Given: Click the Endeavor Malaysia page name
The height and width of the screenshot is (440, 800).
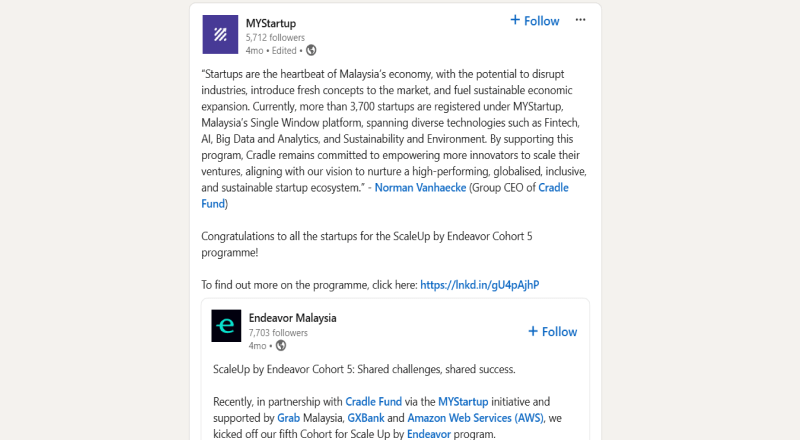Looking at the screenshot, I should point(292,318).
